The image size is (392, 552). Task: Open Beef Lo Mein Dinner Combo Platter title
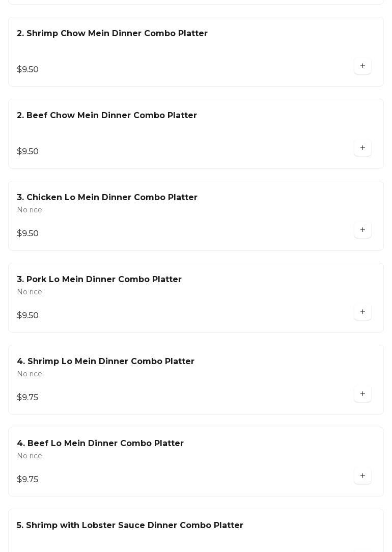pos(100,444)
